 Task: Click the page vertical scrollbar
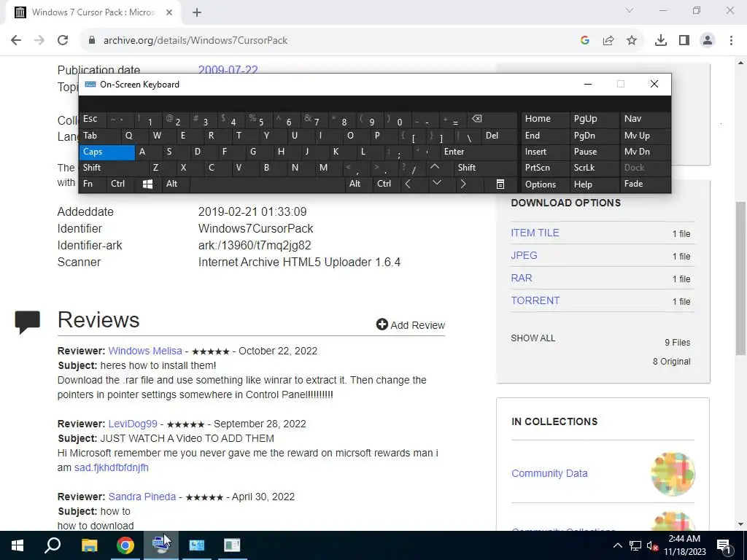[741, 278]
